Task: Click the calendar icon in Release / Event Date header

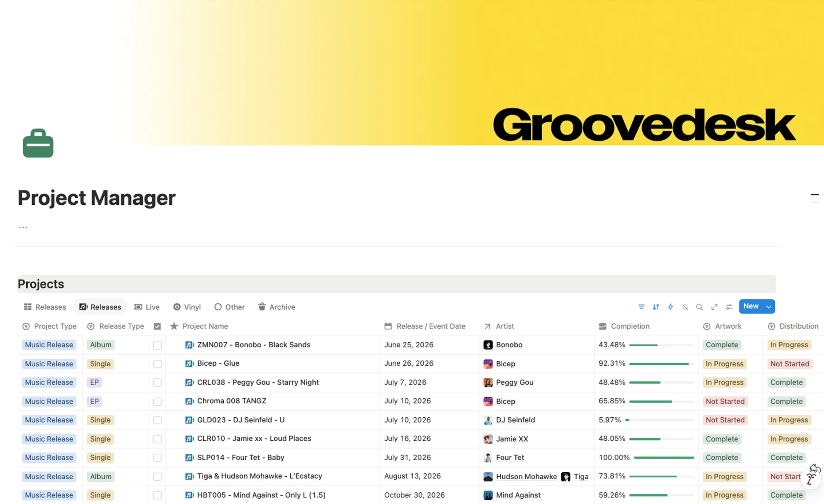Action: (x=388, y=326)
